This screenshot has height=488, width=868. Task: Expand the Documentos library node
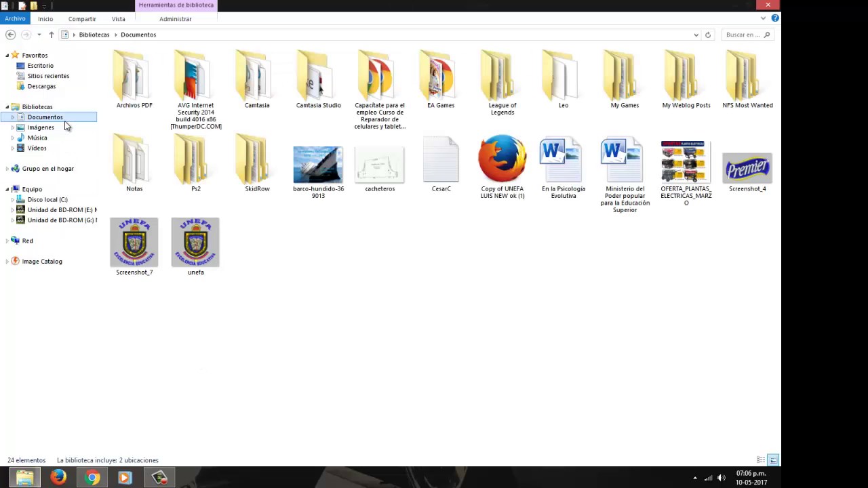click(x=12, y=117)
